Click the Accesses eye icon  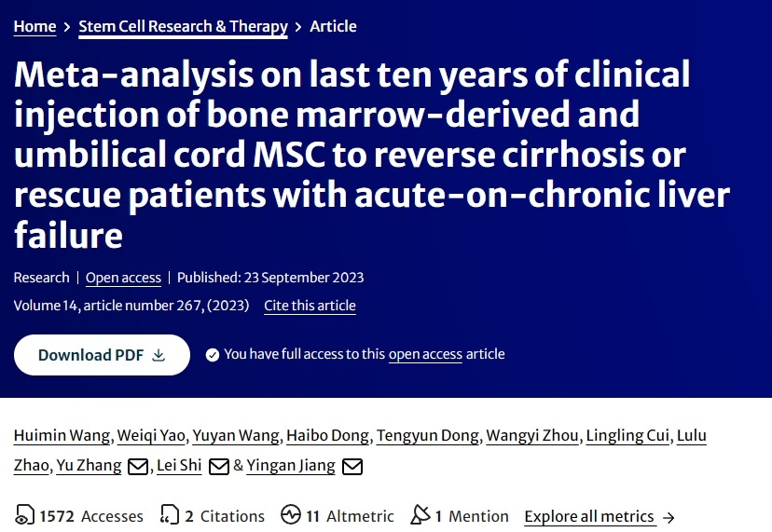tap(24, 515)
